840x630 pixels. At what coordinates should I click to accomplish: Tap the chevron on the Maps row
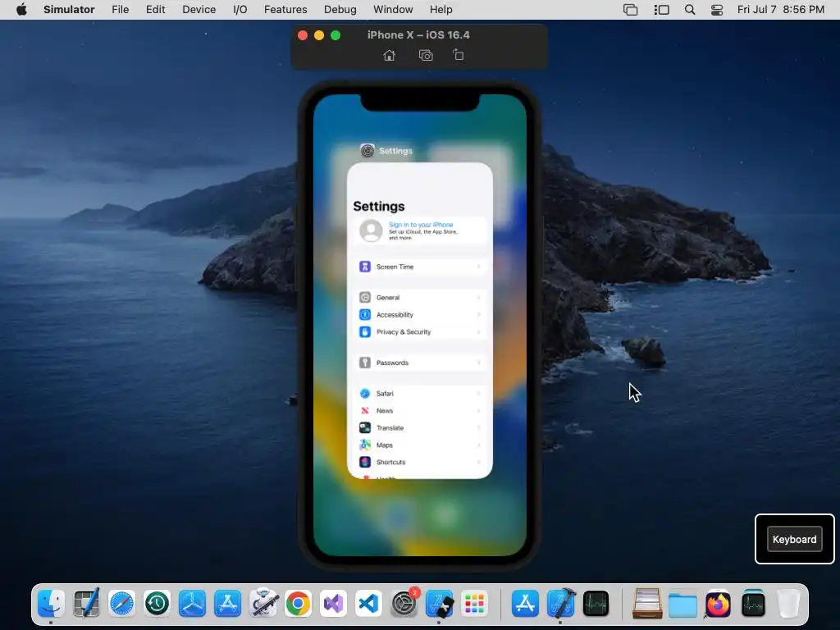(478, 445)
